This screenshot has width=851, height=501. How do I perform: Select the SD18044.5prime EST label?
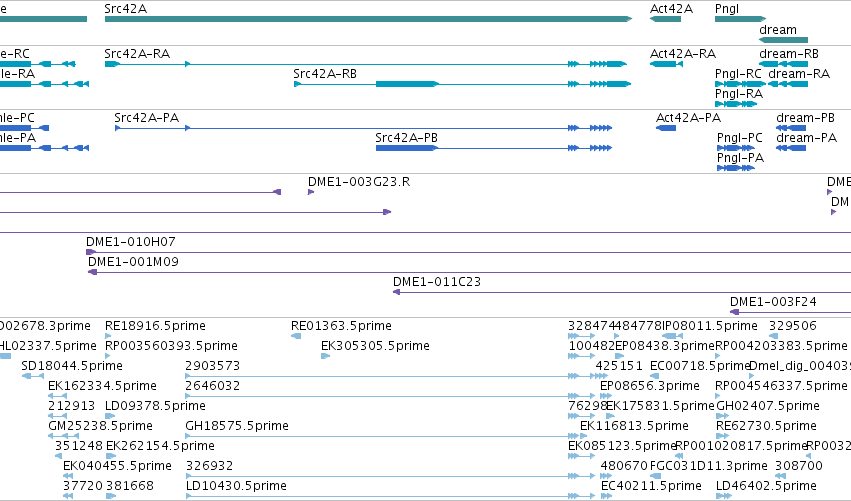tap(72, 366)
